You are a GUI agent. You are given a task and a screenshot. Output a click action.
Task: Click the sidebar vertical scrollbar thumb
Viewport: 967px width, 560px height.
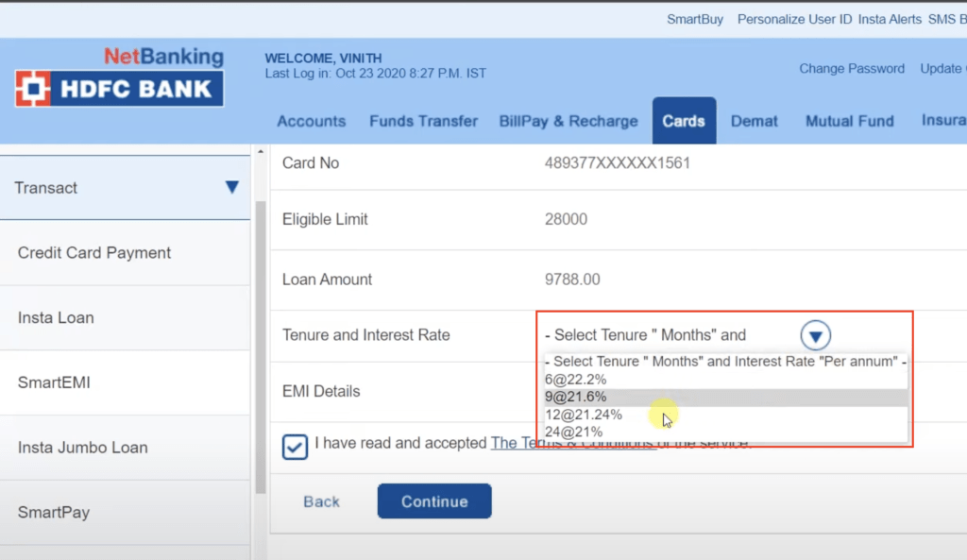click(261, 347)
